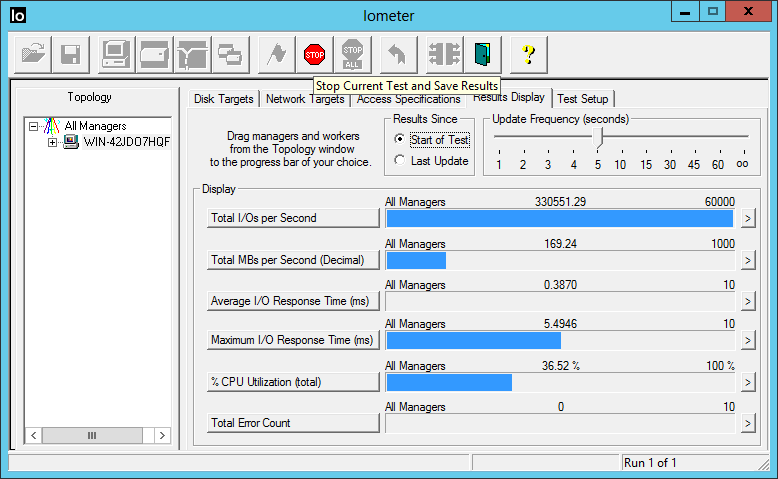Reset workers with the undo arrow icon
Screen dimensions: 778x479
pos(398,55)
